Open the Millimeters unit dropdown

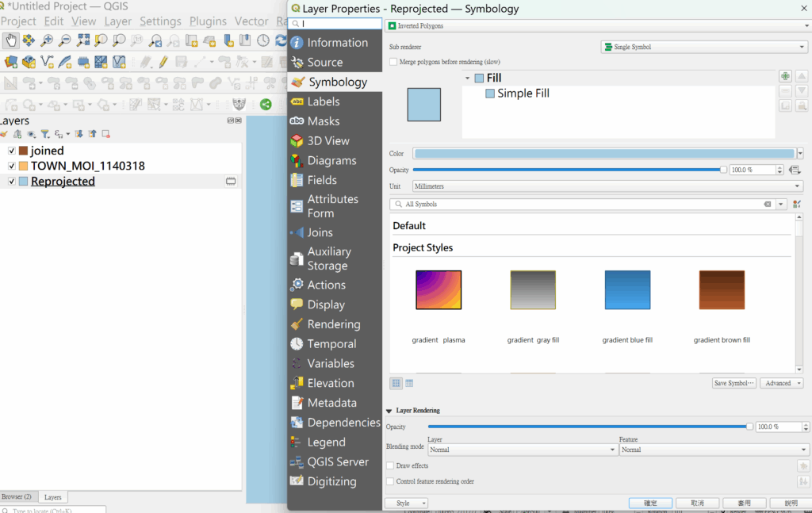point(607,186)
